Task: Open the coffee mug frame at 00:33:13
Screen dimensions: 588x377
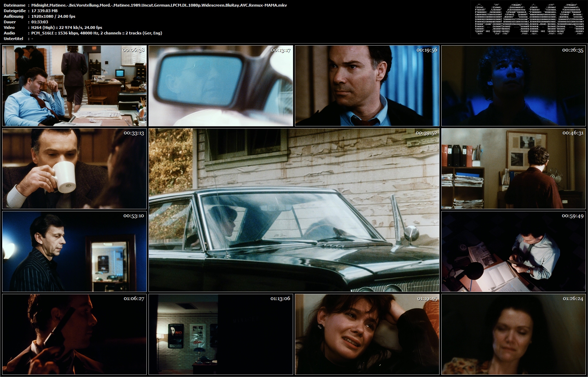Action: tap(74, 168)
